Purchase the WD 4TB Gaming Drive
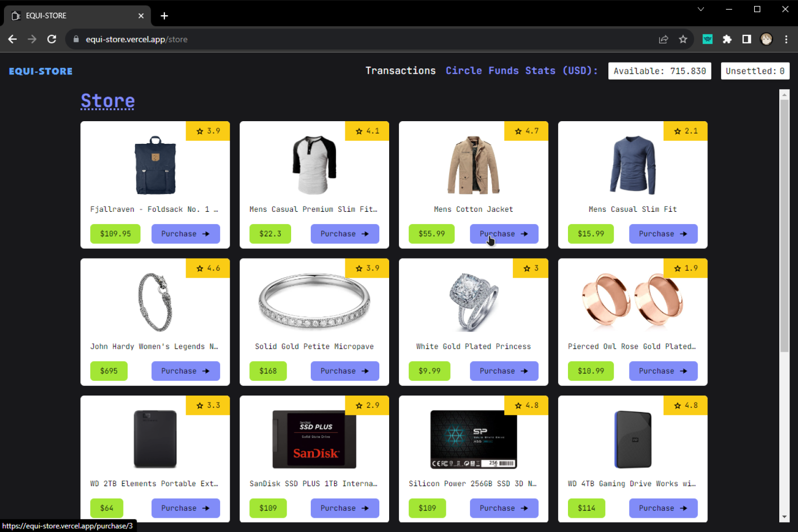The height and width of the screenshot is (532, 798). [x=663, y=508]
